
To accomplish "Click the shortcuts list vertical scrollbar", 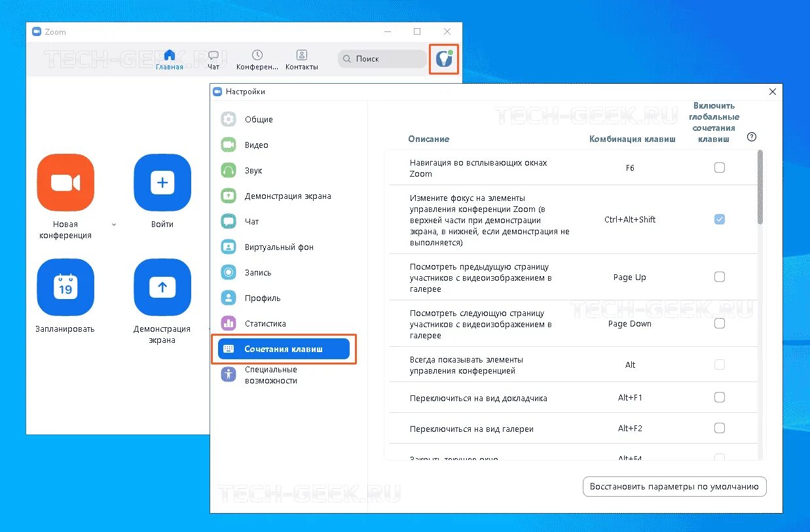I will (x=760, y=187).
